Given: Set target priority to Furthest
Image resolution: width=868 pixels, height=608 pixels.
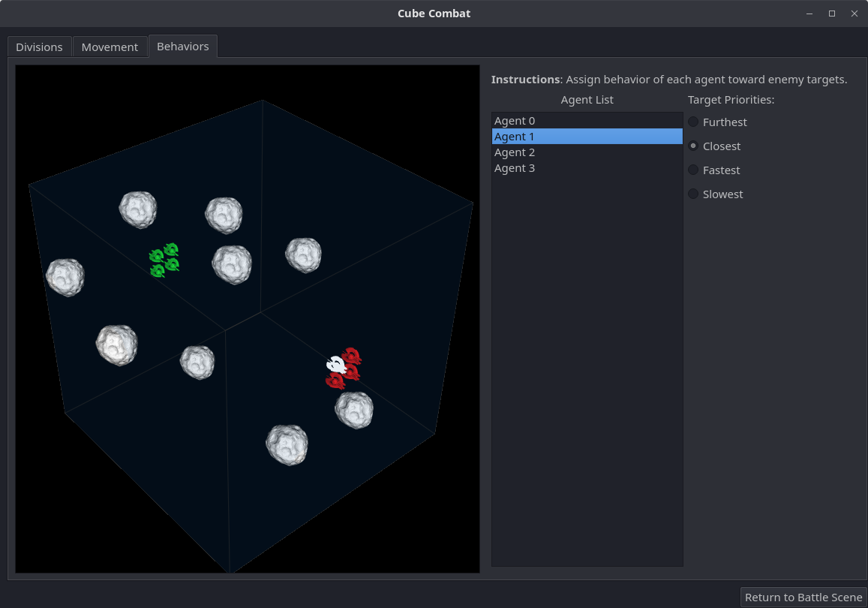Looking at the screenshot, I should pos(693,122).
